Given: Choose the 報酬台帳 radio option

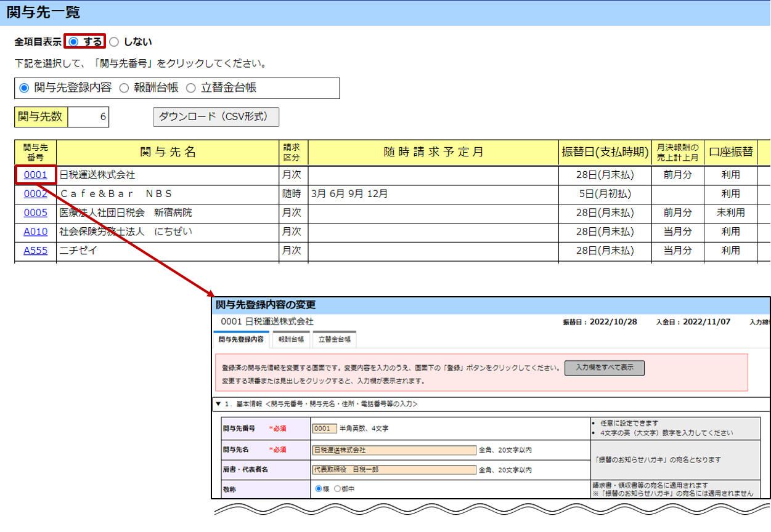Looking at the screenshot, I should (x=124, y=88).
